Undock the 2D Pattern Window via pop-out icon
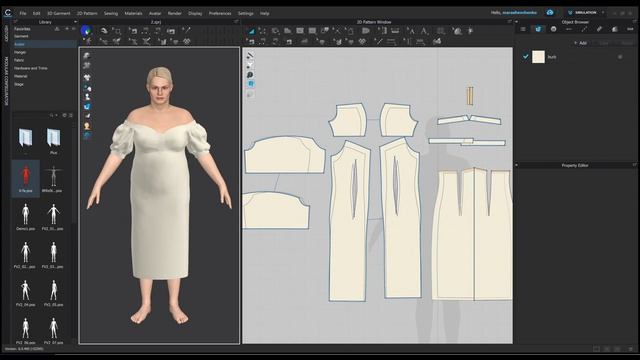The image size is (640, 360). click(x=509, y=22)
